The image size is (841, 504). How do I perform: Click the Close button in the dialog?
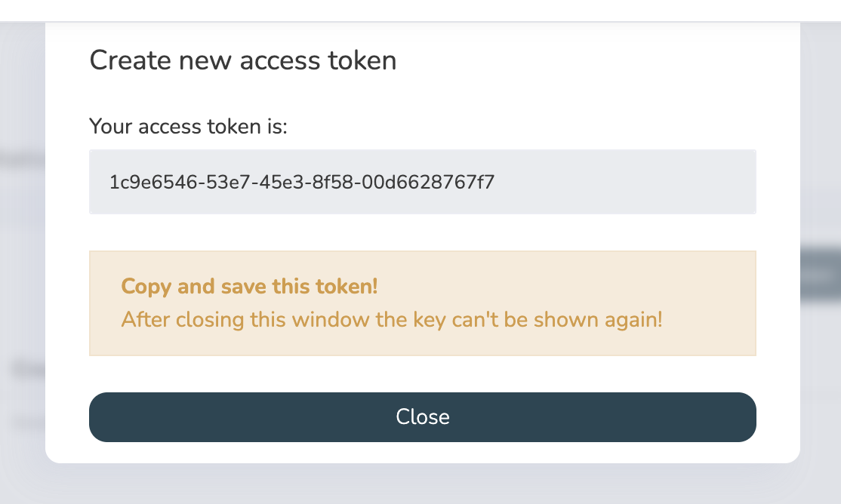pyautogui.click(x=422, y=417)
